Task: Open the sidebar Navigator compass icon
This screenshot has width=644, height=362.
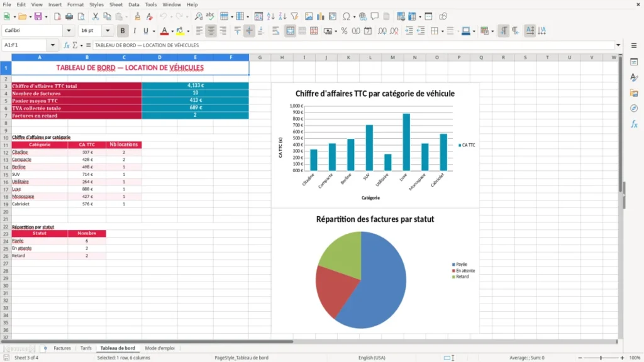Action: click(x=634, y=108)
